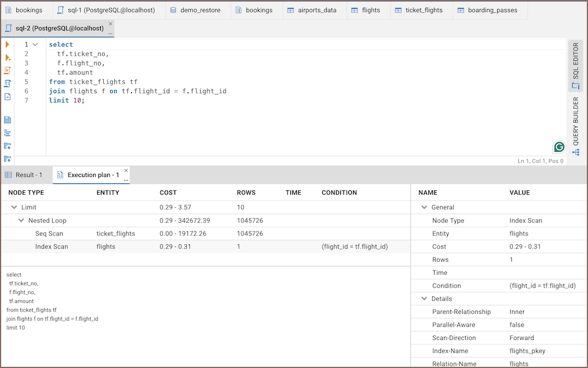Click the Grammarly icon in the editor

[x=559, y=146]
